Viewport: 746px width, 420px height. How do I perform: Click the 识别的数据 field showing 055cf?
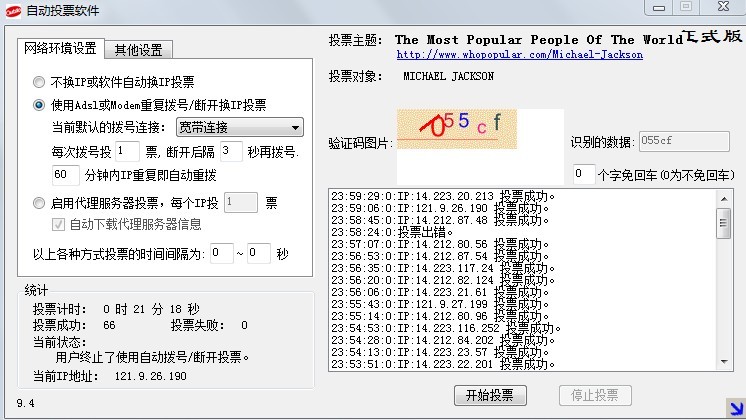[x=683, y=142]
